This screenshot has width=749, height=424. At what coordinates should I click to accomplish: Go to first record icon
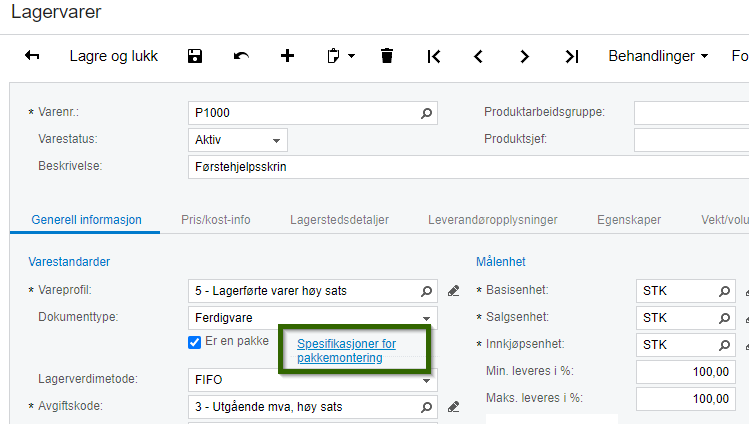(x=433, y=56)
